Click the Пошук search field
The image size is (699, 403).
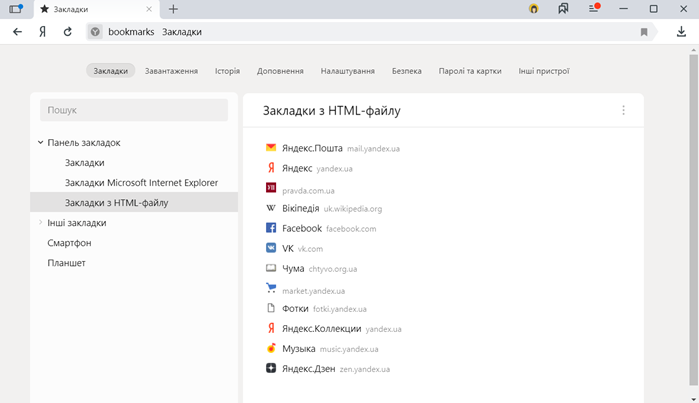134,110
